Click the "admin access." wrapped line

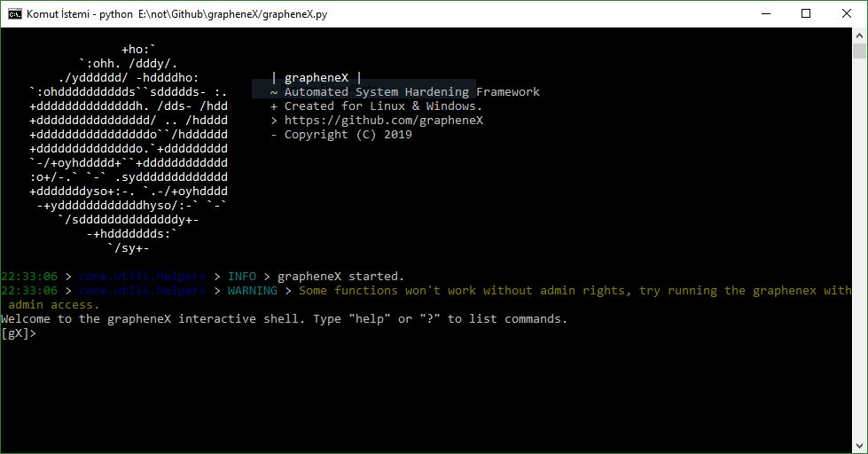tap(54, 304)
